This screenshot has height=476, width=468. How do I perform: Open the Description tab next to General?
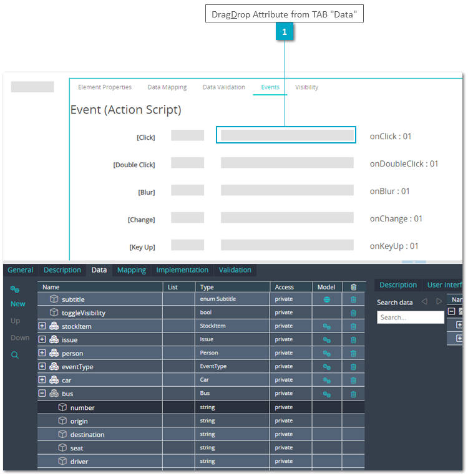tap(62, 270)
